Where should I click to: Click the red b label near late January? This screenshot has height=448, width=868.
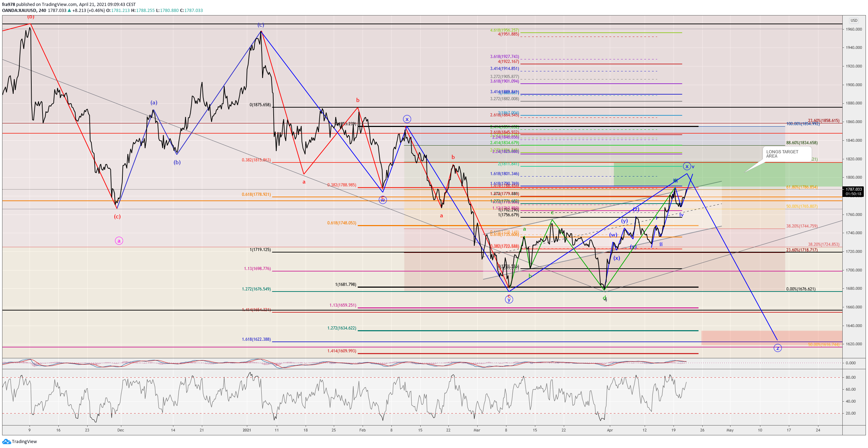point(358,100)
